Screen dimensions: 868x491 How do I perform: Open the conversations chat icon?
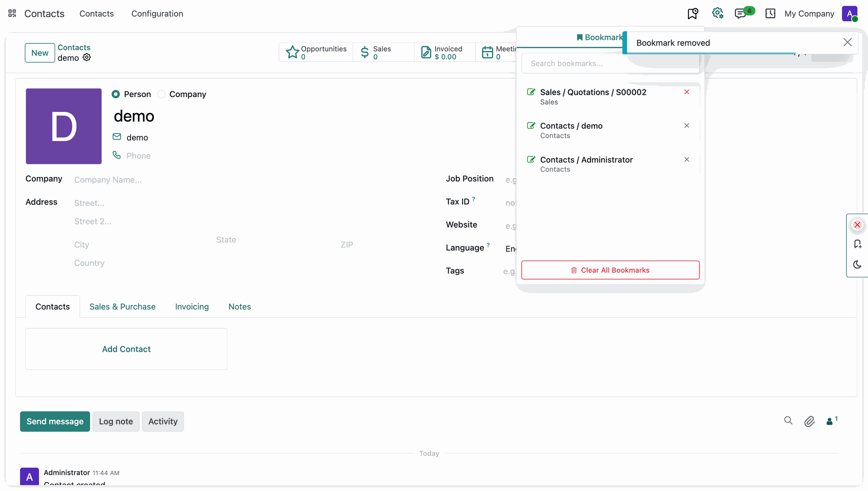[x=740, y=14]
